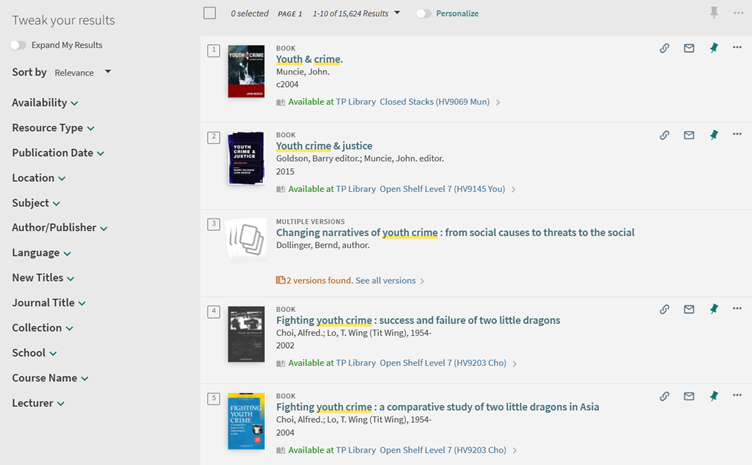Open the Youth & crime book cover thumbnail
The height and width of the screenshot is (465, 752).
[245, 70]
